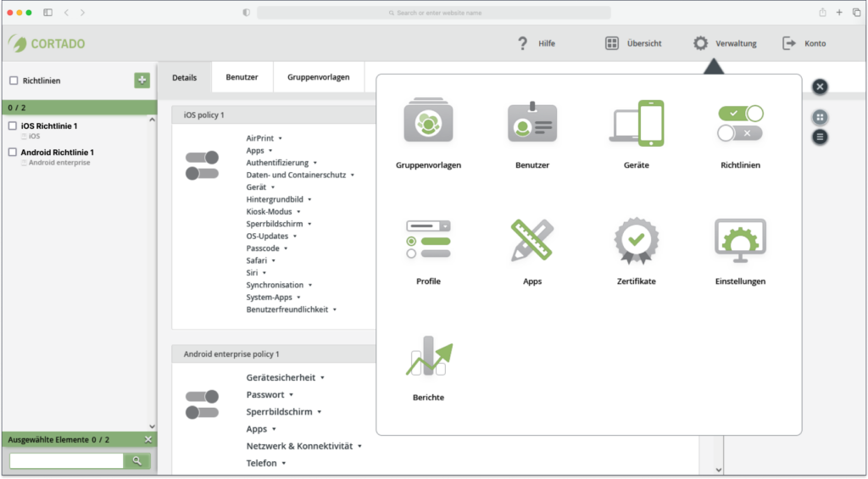Expand the AirPrint settings arrow

click(280, 138)
